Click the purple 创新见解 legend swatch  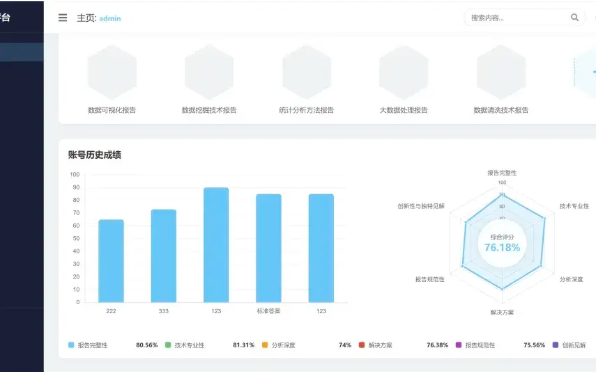click(x=555, y=345)
